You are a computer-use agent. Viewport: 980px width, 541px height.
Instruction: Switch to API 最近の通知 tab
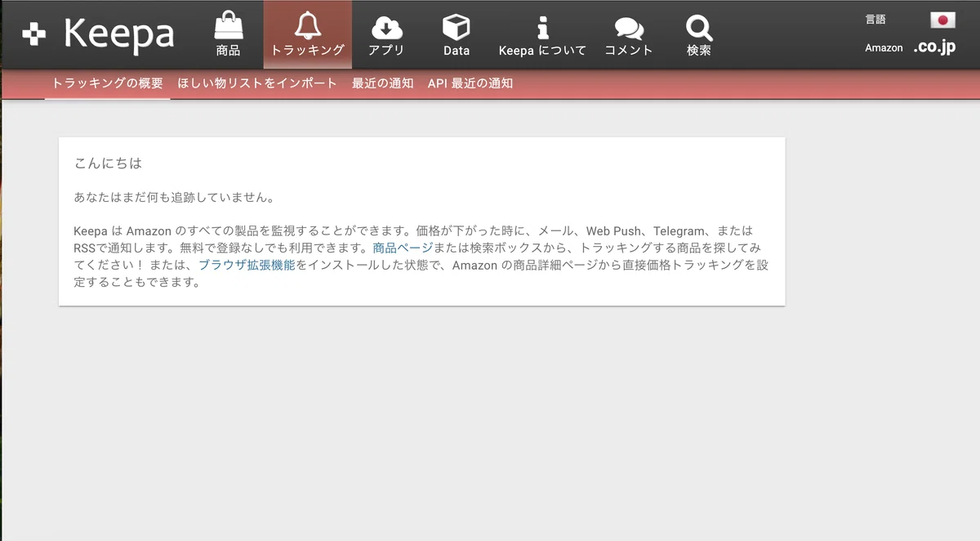(x=470, y=83)
